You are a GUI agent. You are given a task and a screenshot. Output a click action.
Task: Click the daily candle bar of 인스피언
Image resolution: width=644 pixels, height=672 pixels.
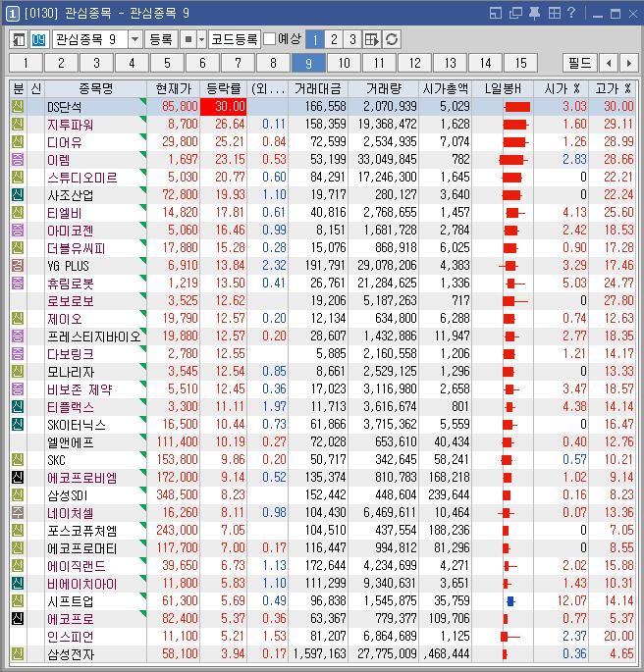(x=510, y=637)
